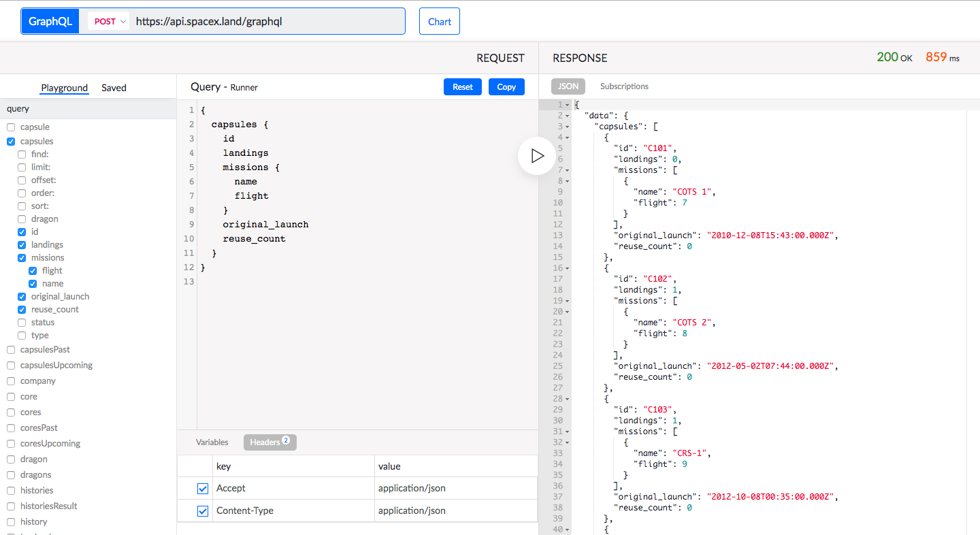
Task: Click the blue GraphQL logo button
Action: (50, 21)
